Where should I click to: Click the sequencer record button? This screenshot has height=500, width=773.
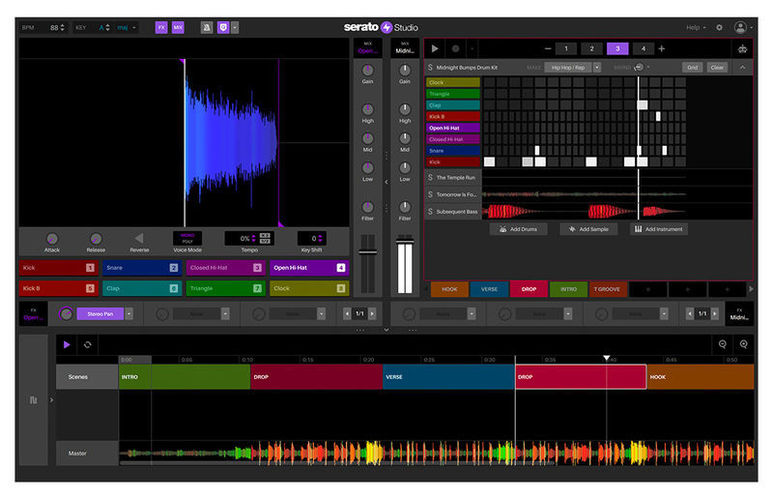456,49
